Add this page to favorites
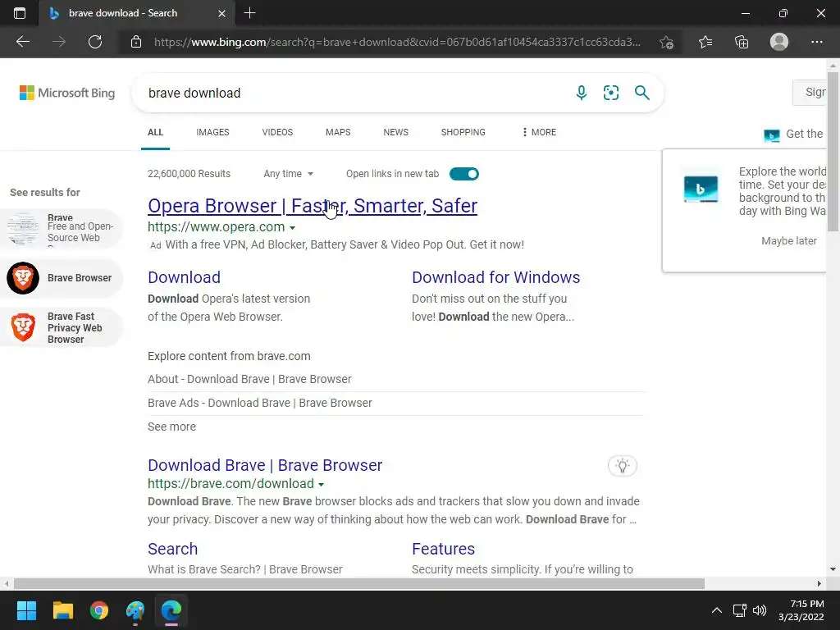The image size is (840, 630). pos(666,42)
